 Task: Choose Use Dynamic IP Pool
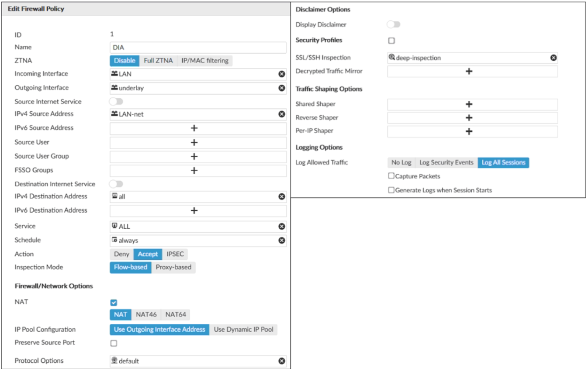tap(243, 330)
